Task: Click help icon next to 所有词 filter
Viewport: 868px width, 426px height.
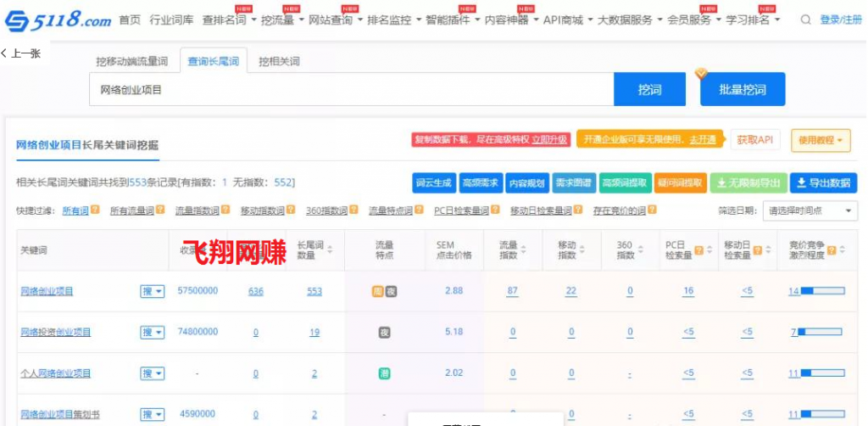Action: pos(95,210)
